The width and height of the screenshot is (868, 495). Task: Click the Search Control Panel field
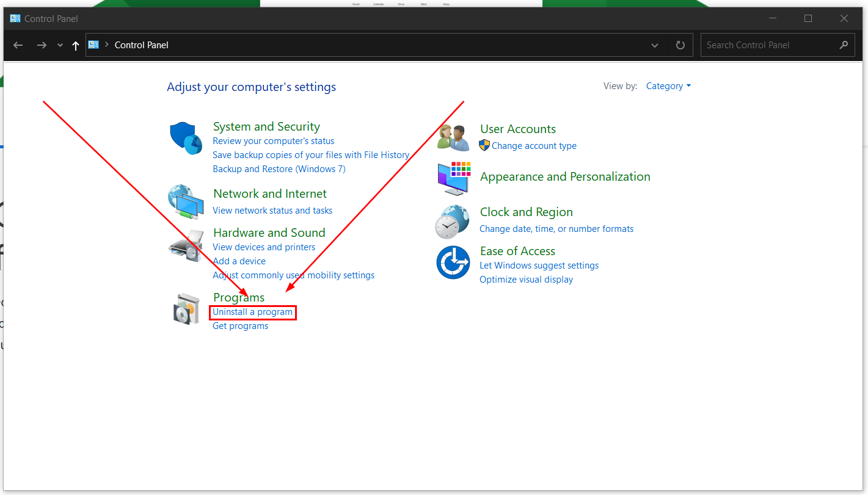click(x=770, y=45)
